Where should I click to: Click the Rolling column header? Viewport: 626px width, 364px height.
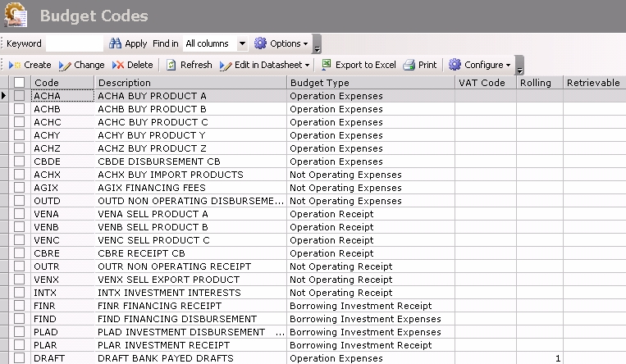coord(539,83)
